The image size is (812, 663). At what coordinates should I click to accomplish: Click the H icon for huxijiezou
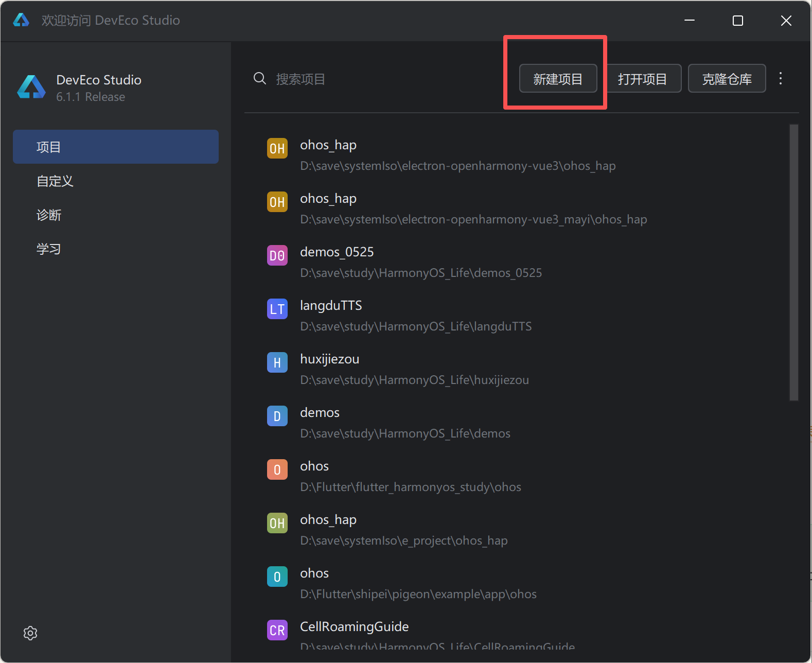(x=277, y=362)
